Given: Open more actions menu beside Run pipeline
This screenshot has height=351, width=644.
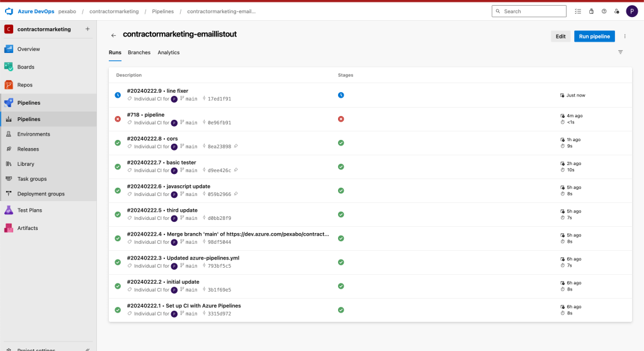Looking at the screenshot, I should tap(625, 36).
